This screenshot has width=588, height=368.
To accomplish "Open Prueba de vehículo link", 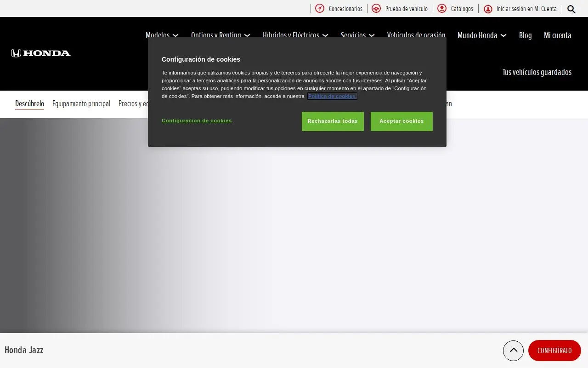I will 406,9.
